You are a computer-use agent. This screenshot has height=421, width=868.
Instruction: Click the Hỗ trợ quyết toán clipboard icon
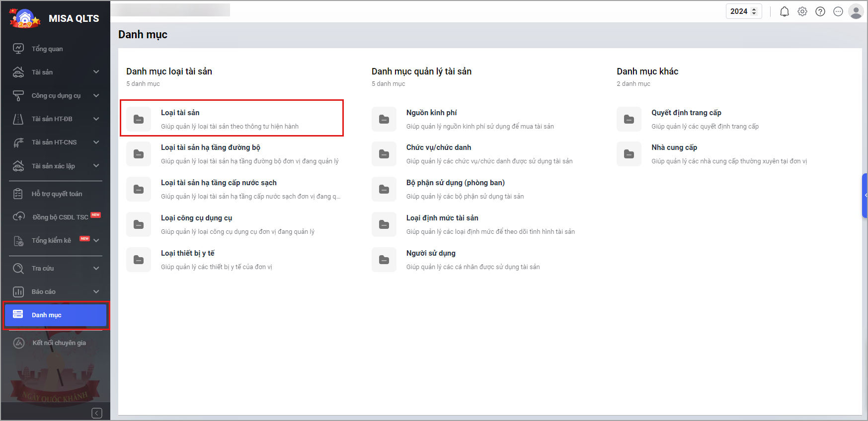point(18,194)
